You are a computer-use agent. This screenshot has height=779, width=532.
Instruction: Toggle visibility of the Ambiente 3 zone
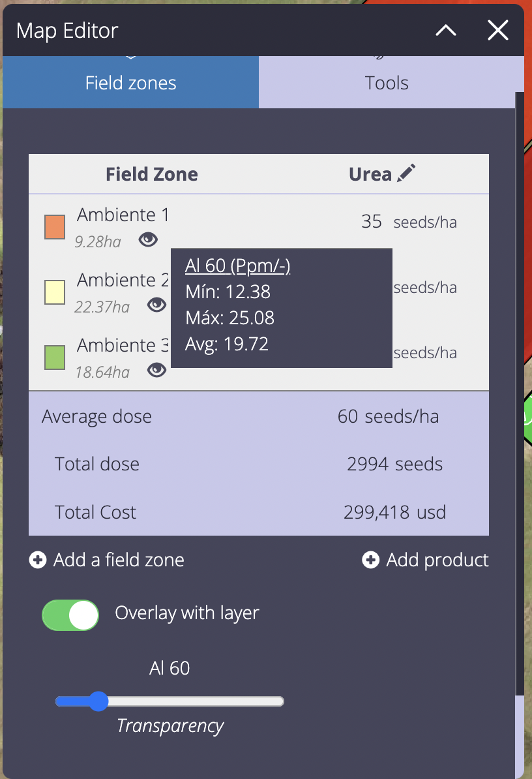[157, 370]
